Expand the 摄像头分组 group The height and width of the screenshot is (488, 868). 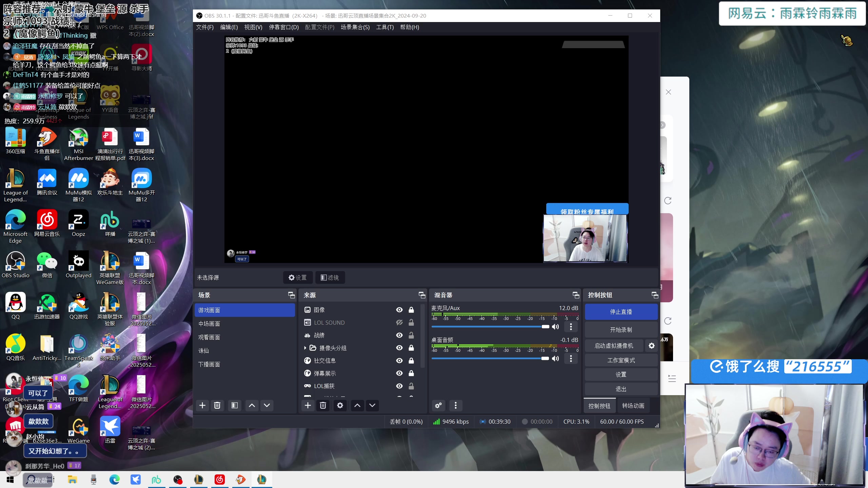coord(305,348)
